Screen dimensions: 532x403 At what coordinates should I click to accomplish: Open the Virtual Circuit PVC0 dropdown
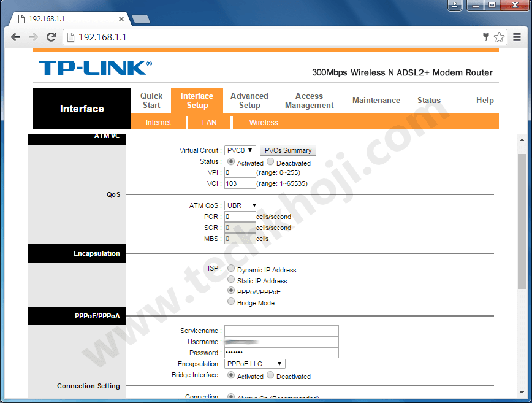240,150
